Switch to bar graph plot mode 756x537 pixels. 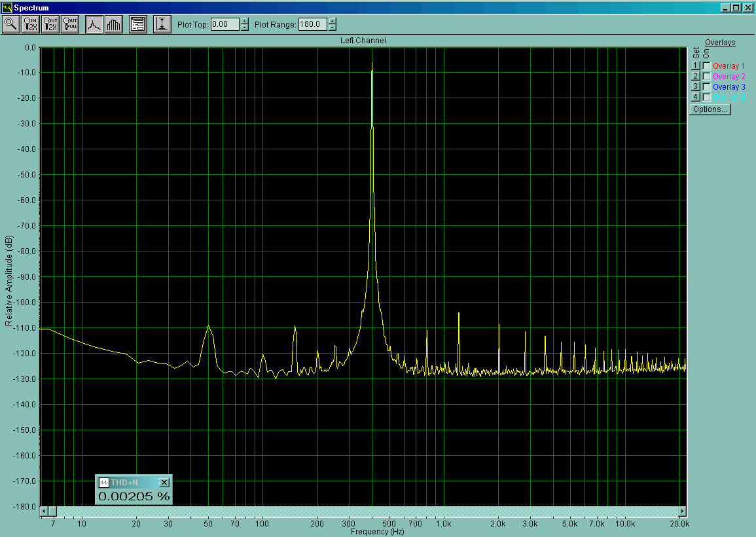pos(114,24)
